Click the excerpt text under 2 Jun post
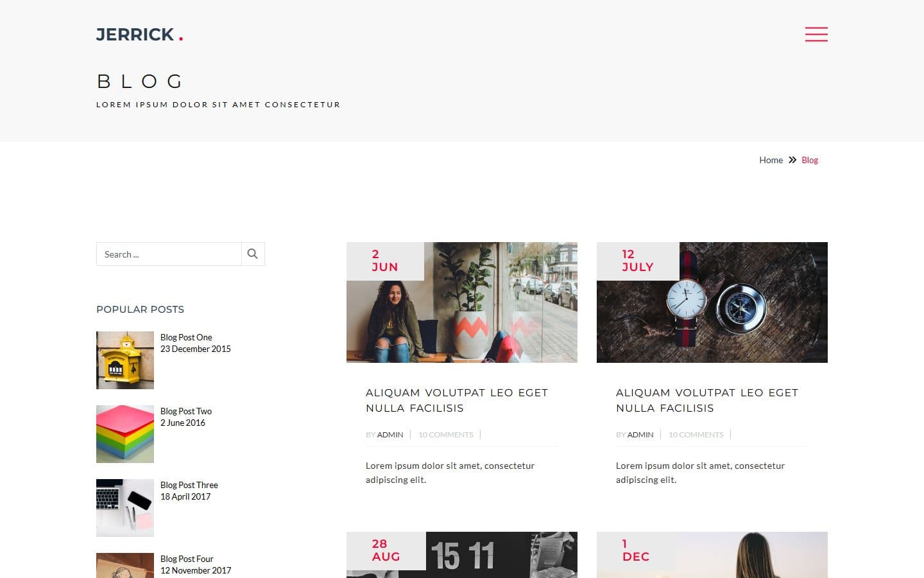The image size is (924, 578). 450,473
